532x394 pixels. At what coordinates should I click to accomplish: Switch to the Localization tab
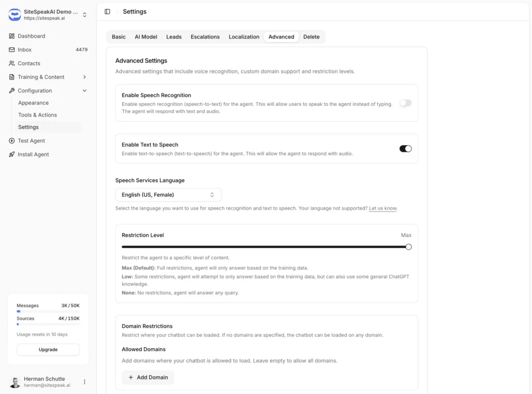pos(244,37)
